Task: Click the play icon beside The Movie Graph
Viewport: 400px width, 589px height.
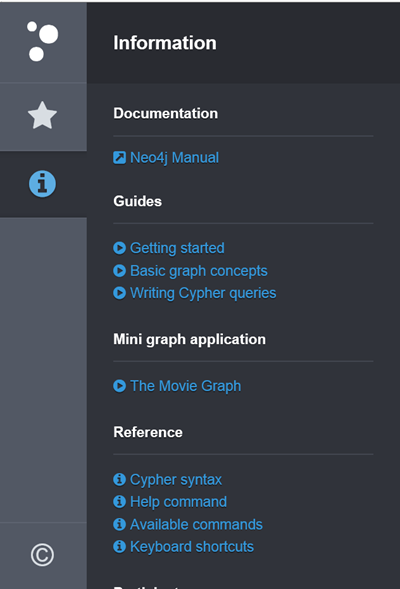Action: (x=119, y=386)
